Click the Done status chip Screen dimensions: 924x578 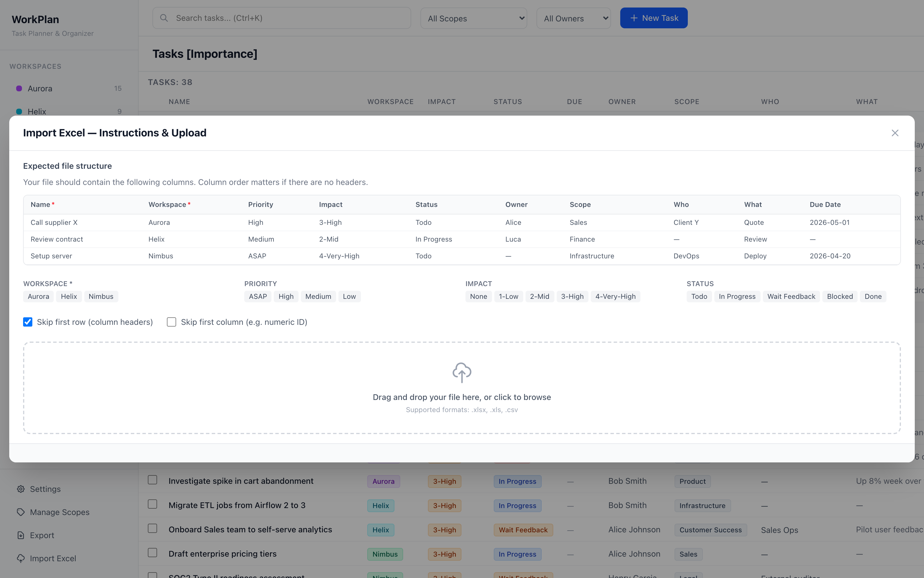(873, 296)
